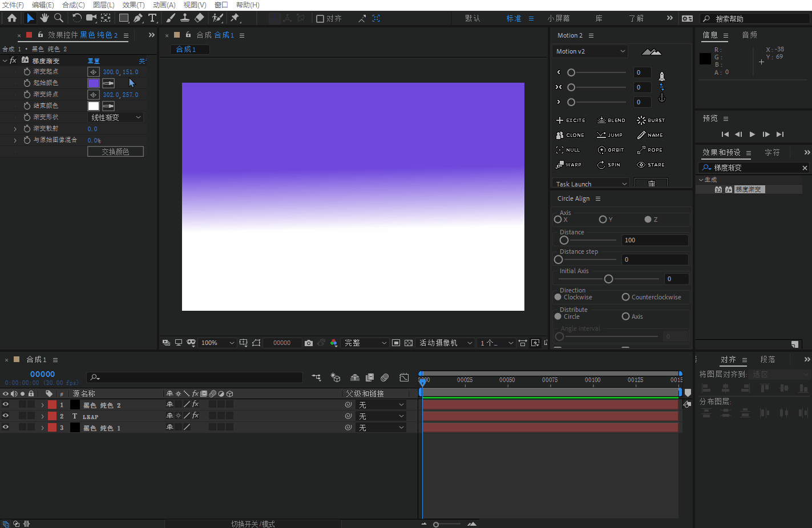Click the home icon in toolbar
This screenshot has width=812, height=528.
12,18
